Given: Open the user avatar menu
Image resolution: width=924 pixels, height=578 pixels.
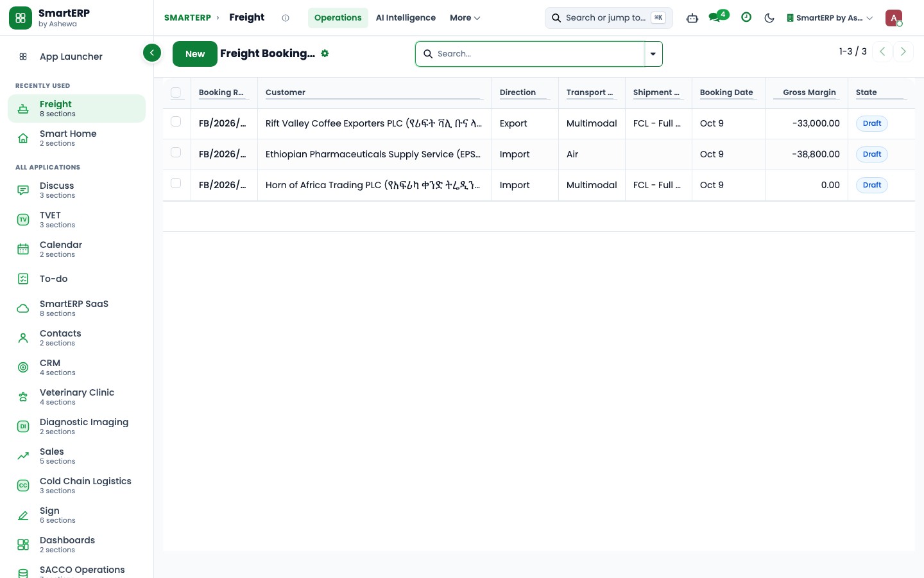Looking at the screenshot, I should [894, 18].
